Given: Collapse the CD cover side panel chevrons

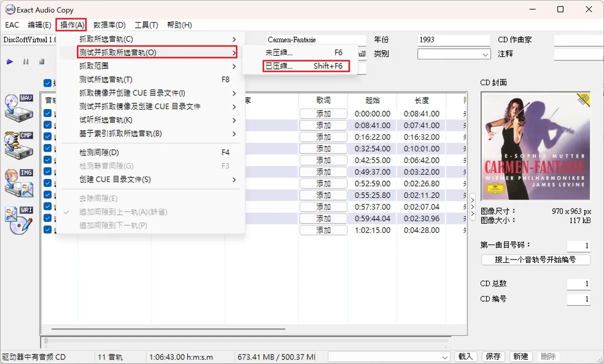Looking at the screenshot, I should [x=472, y=207].
